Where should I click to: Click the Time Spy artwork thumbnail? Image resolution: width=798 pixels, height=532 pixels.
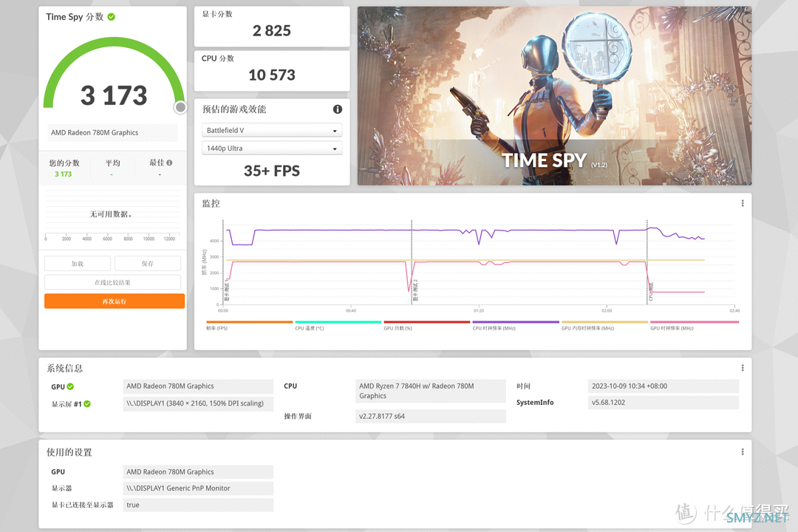pos(554,96)
